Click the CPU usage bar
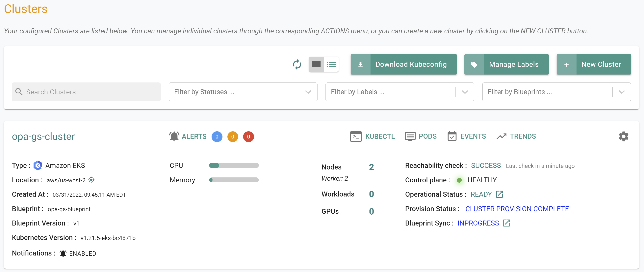Viewport: 644px width, 272px height. pos(234,165)
